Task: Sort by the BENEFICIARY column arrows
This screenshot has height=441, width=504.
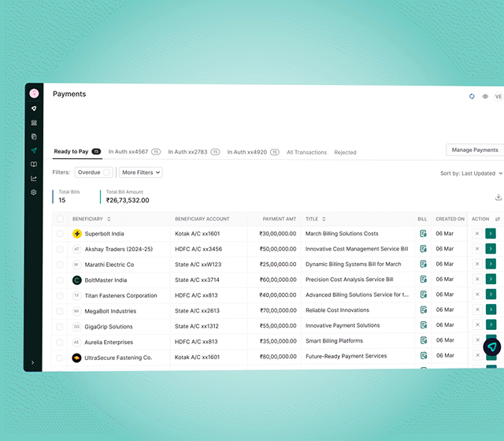Action: [x=109, y=219]
